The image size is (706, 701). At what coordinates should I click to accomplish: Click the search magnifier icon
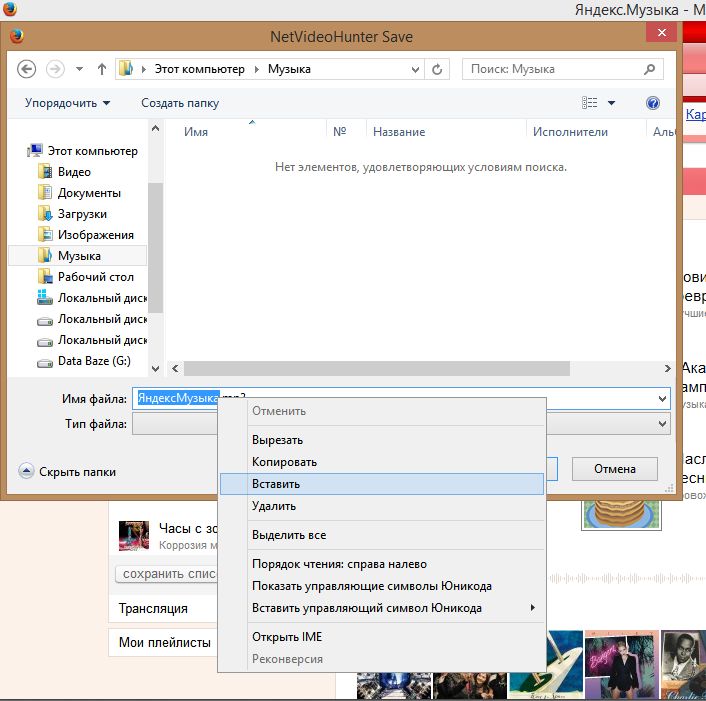(x=650, y=69)
